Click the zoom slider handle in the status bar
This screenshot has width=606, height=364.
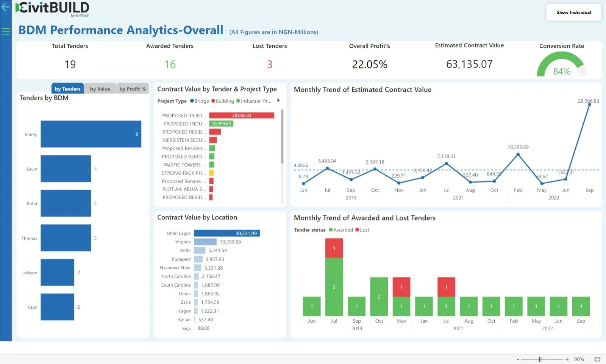pos(540,359)
